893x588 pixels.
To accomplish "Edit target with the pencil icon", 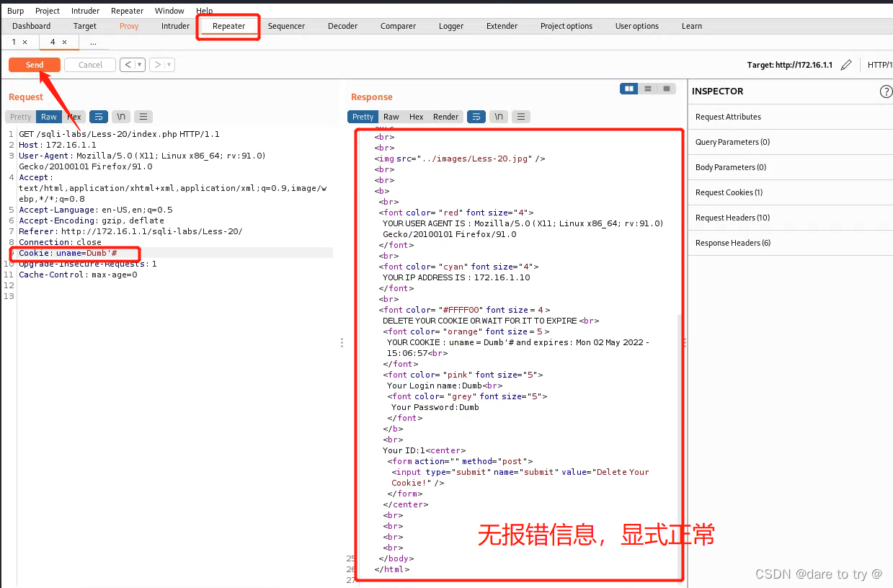I will point(846,65).
